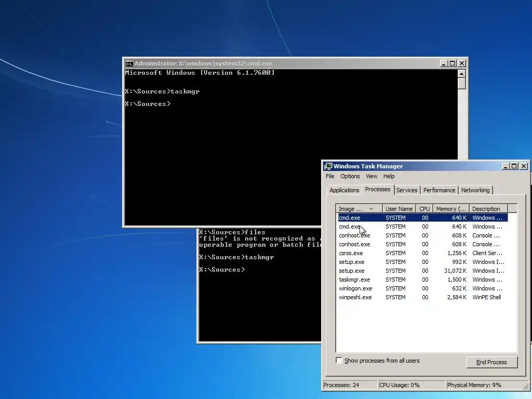Sort processes by Memory column header
This screenshot has width=532, height=399.
451,209
